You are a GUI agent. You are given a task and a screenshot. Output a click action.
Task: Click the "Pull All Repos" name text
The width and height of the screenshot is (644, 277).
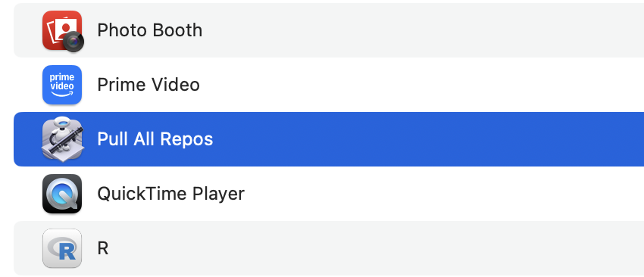tap(155, 139)
